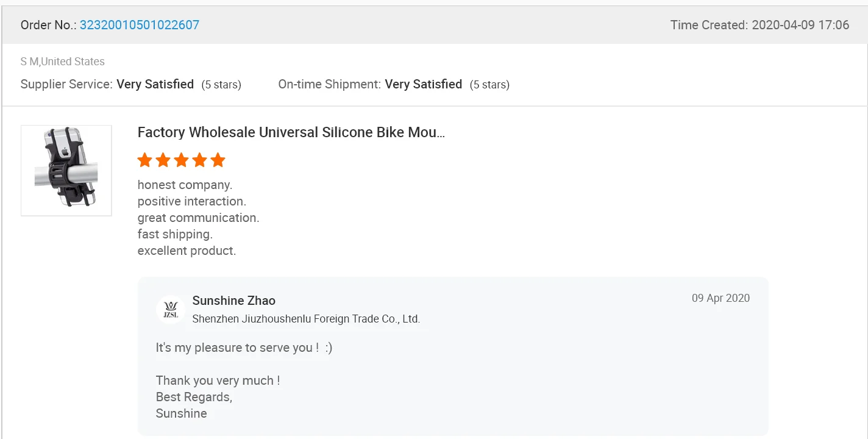The width and height of the screenshot is (868, 439).
Task: Click the 09 Apr 2020 reply date
Action: (720, 298)
